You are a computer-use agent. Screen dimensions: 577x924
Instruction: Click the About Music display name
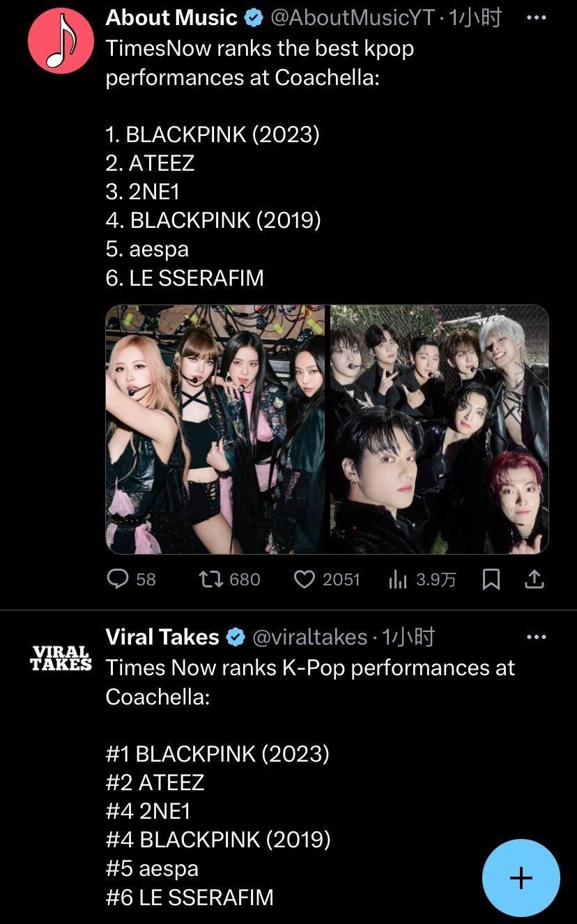click(171, 17)
